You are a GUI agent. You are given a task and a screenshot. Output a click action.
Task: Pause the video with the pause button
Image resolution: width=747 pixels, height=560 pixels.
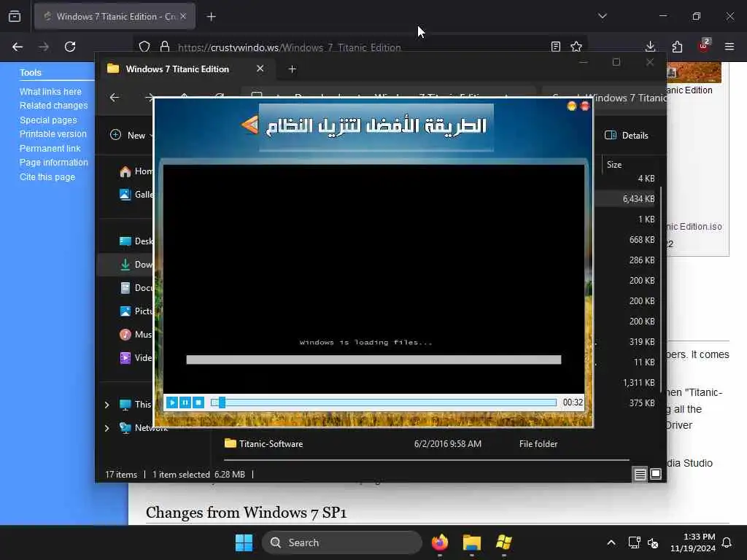tap(185, 402)
